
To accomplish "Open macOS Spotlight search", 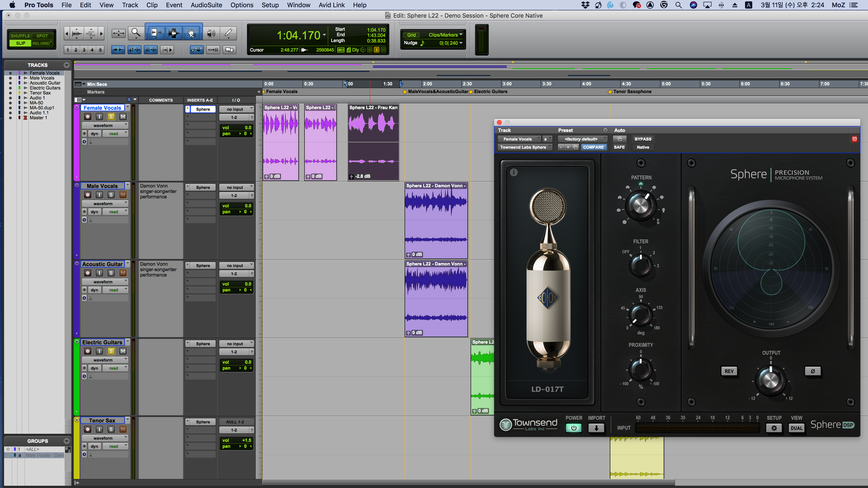I will click(679, 5).
